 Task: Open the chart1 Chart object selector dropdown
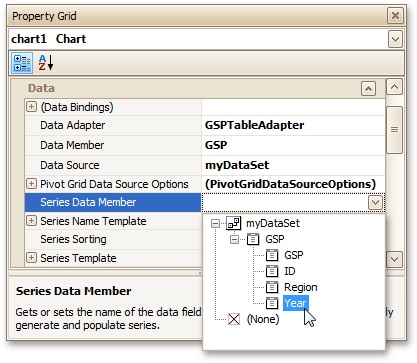(x=395, y=39)
